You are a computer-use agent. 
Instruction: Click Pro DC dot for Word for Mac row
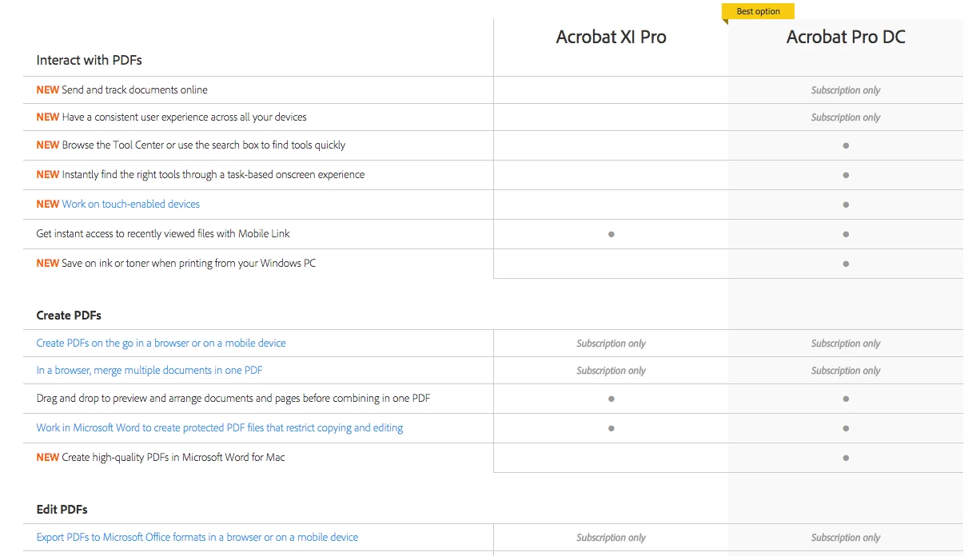coord(846,458)
